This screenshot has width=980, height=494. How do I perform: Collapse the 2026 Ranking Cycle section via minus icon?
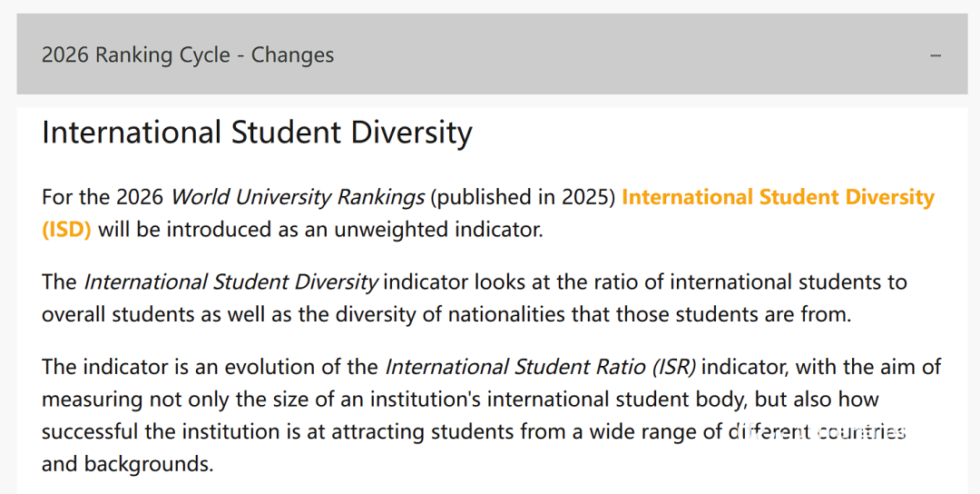(x=936, y=55)
